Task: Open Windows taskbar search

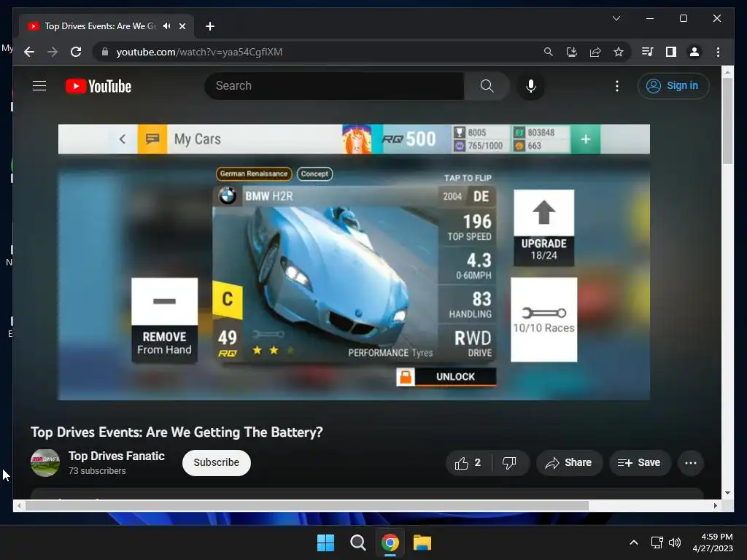Action: (357, 542)
